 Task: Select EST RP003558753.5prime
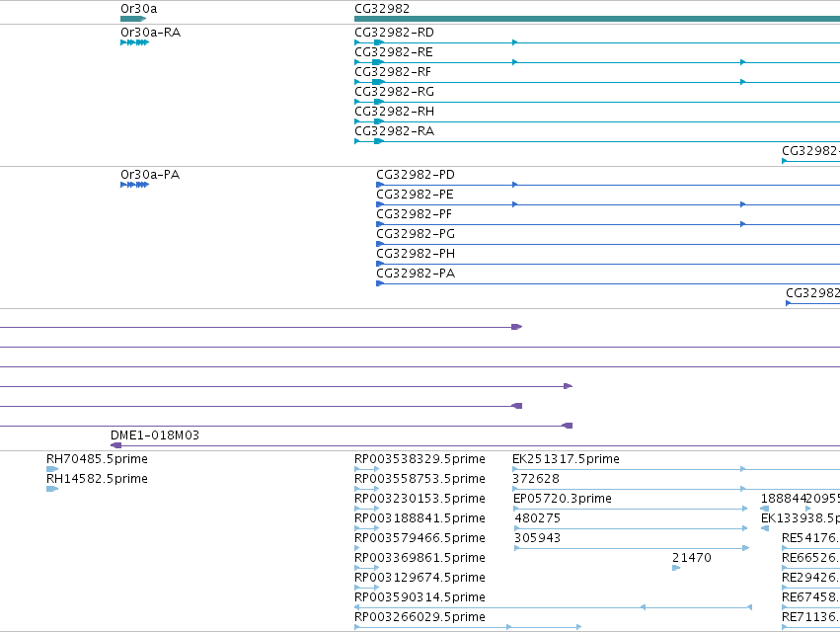click(x=420, y=479)
